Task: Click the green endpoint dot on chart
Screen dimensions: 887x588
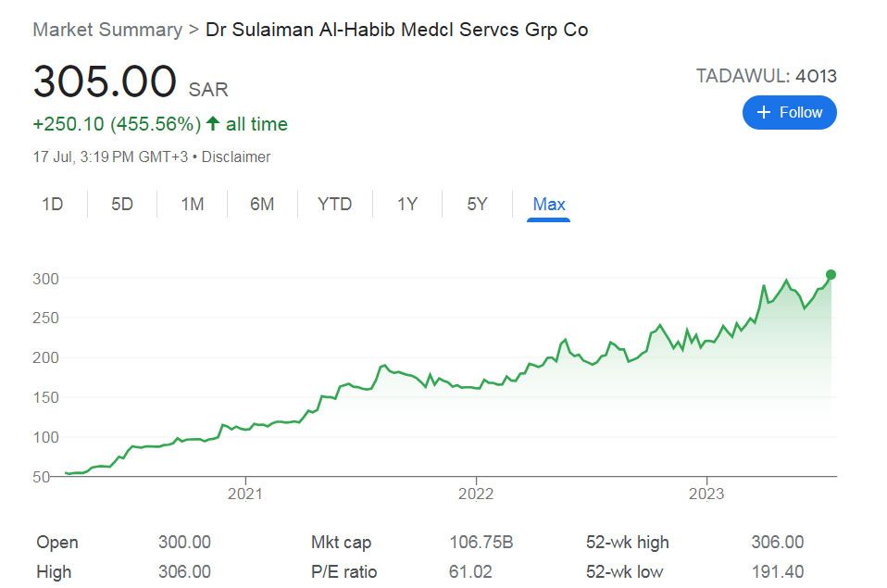Action: coord(831,274)
